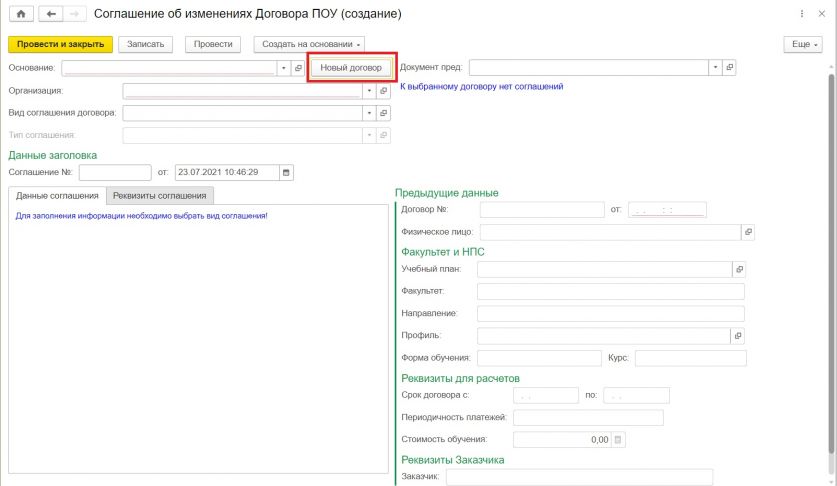Open the three-dot window options menu

(x=802, y=14)
